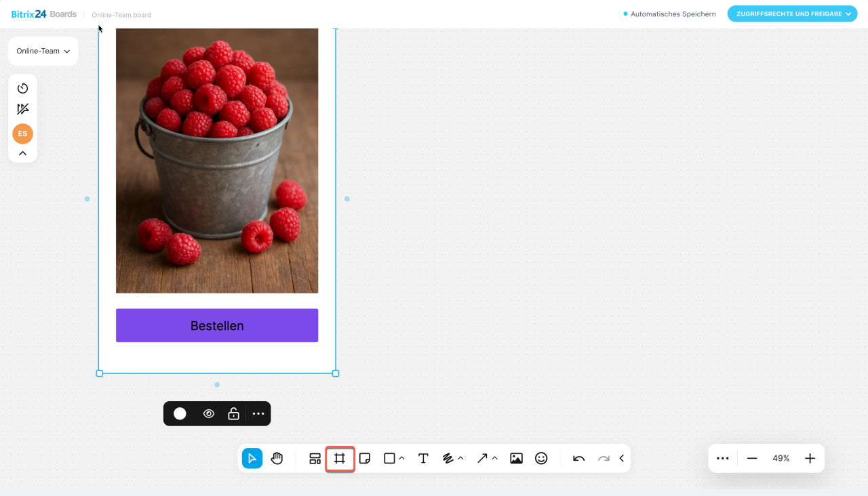The width and height of the screenshot is (868, 496).
Task: Select the freehand drawing pen tool
Action: coord(448,459)
